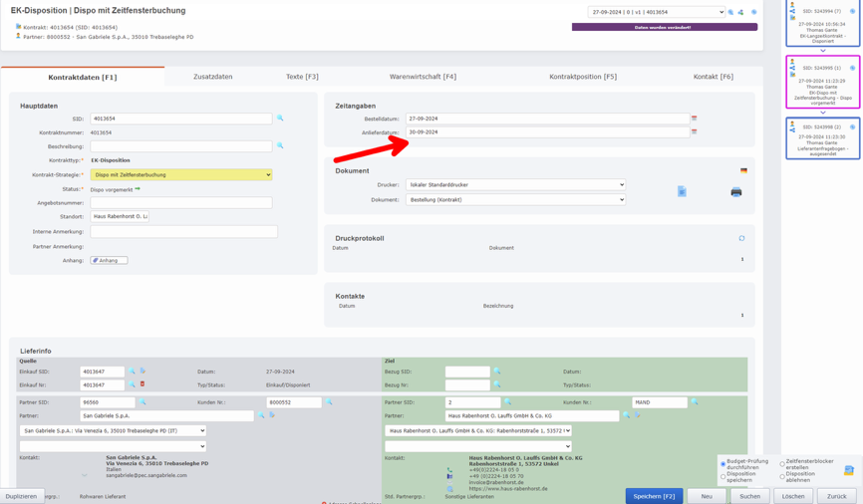Open calendar picker for Bestelldatum
Viewport: 863px width, 504px height.
point(695,119)
